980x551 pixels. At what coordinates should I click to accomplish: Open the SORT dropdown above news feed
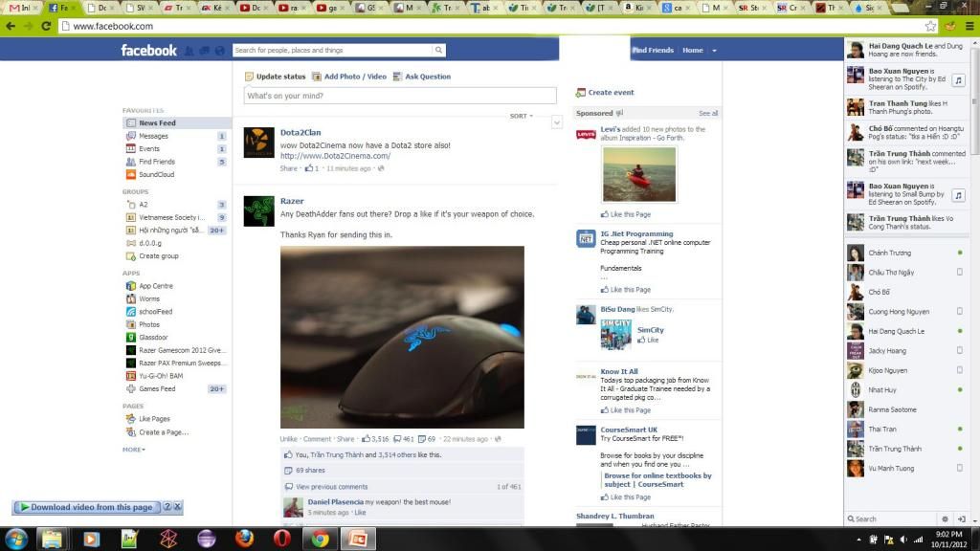click(521, 116)
